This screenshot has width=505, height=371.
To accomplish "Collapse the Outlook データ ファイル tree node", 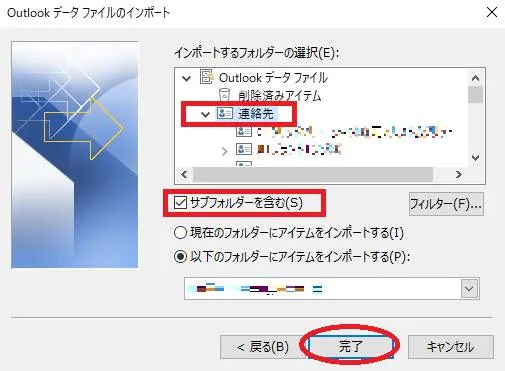I will point(187,79).
